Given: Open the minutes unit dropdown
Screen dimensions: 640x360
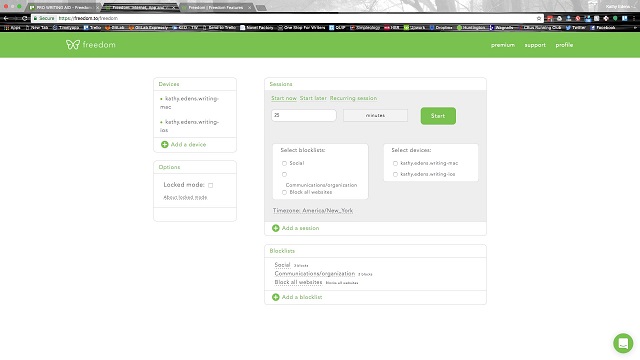Looking at the screenshot, I should (376, 116).
